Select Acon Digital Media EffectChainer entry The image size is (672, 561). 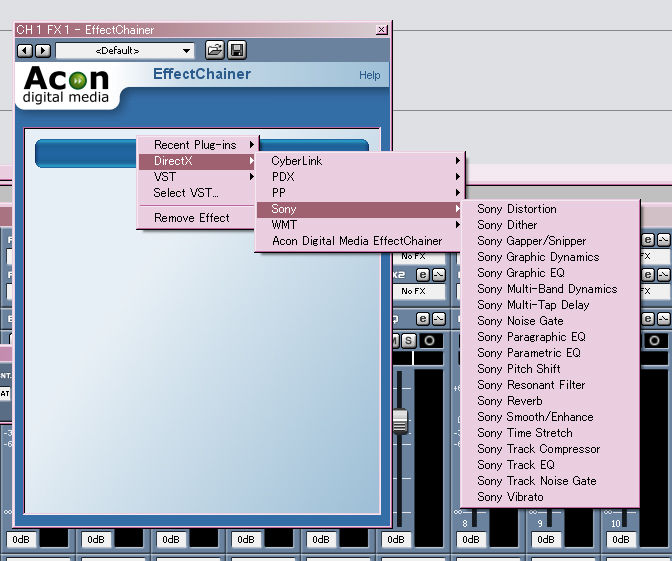click(359, 241)
